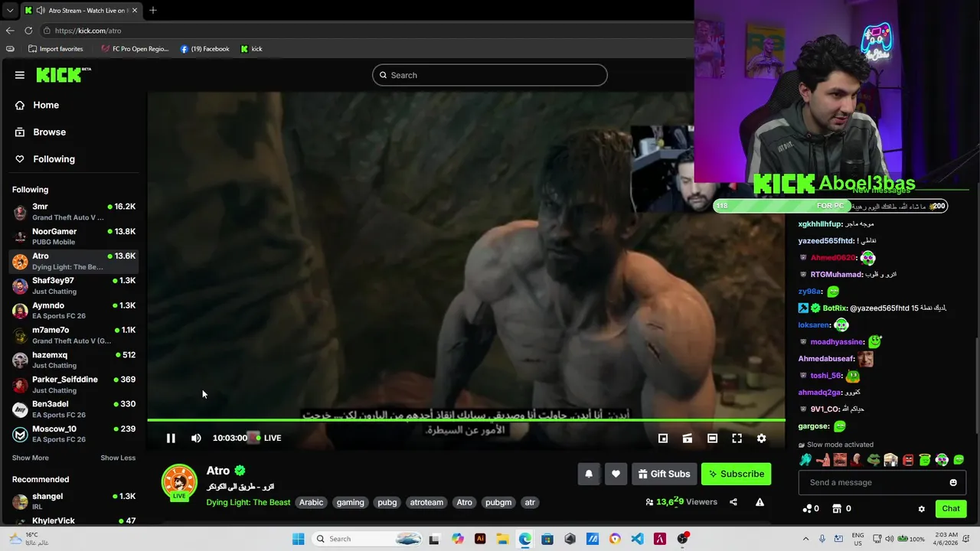This screenshot has width=980, height=551.
Task: Select the Arabic tag
Action: tap(311, 502)
